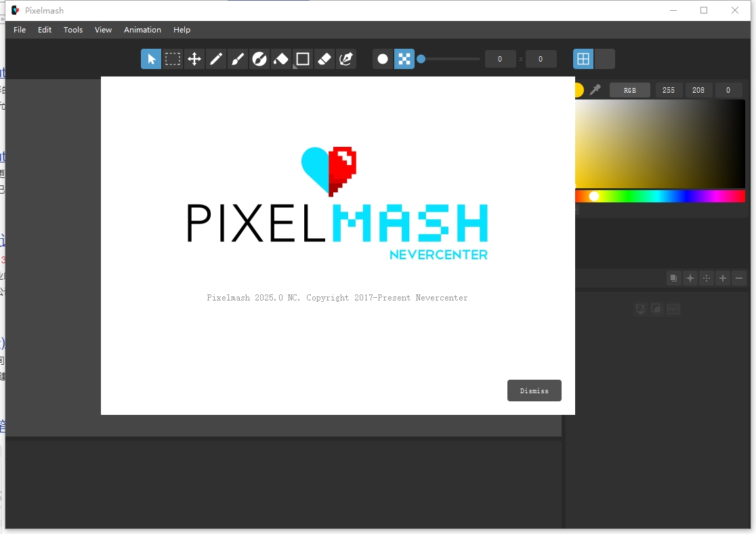The width and height of the screenshot is (756, 534).
Task: Select the rectangular marquee selection tool
Action: tap(173, 60)
